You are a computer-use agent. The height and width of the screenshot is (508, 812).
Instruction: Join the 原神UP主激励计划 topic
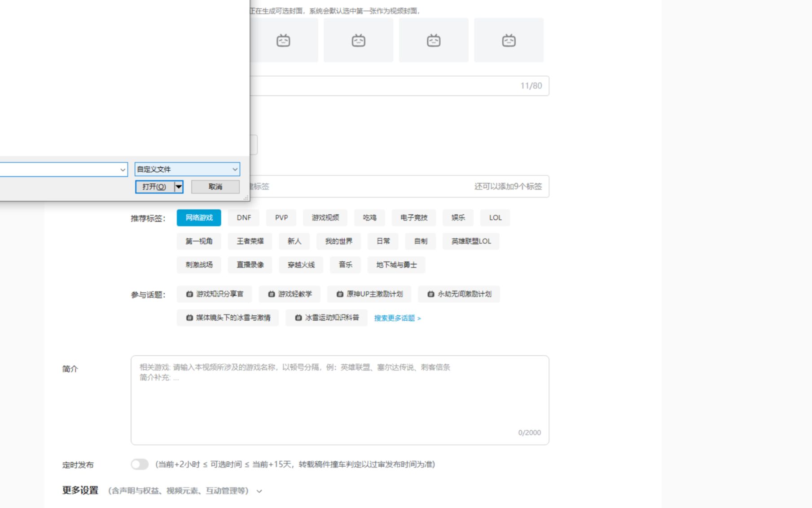(369, 294)
